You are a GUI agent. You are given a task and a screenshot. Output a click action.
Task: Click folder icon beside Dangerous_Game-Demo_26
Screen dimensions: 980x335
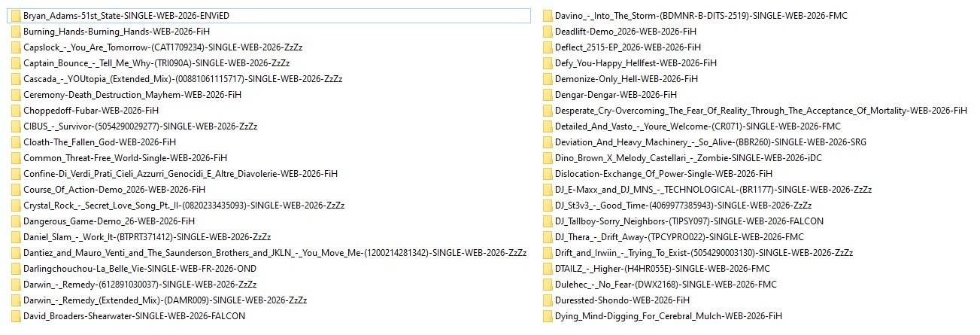pyautogui.click(x=16, y=221)
